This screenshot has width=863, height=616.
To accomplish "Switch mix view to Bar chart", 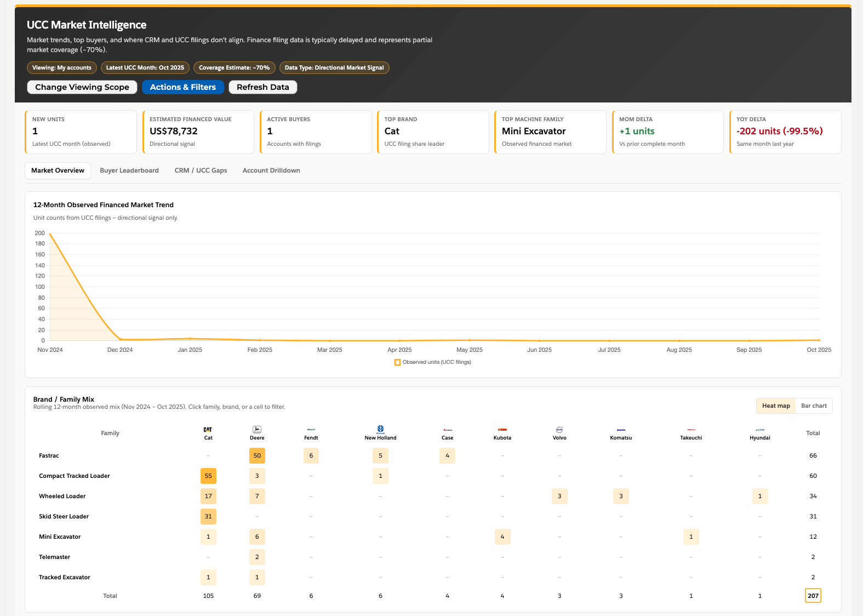I will [x=814, y=406].
